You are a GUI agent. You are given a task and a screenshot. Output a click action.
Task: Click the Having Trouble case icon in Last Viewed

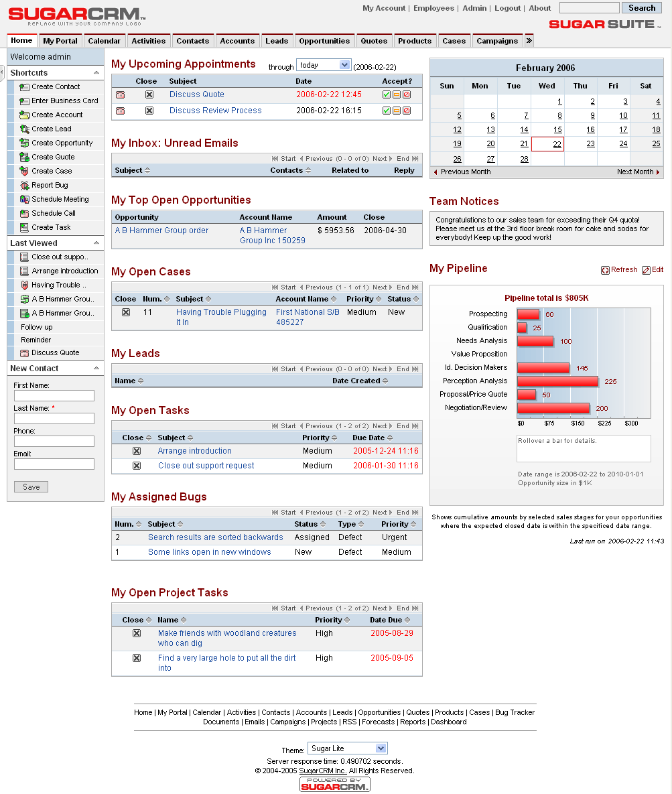(24, 285)
